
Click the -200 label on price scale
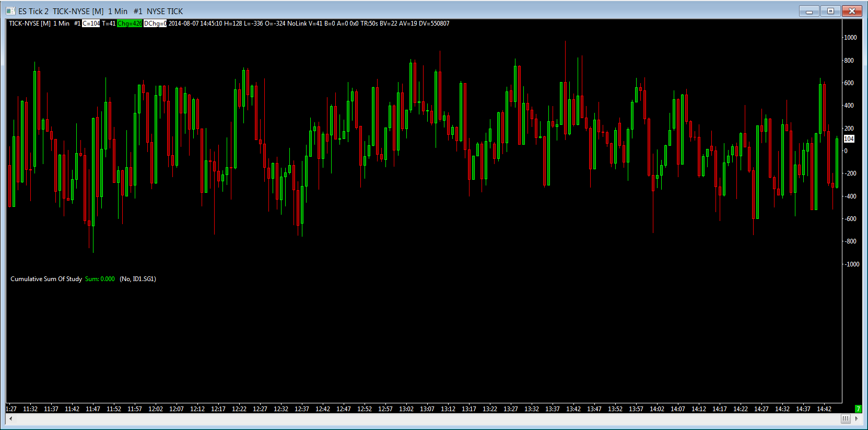(x=851, y=173)
